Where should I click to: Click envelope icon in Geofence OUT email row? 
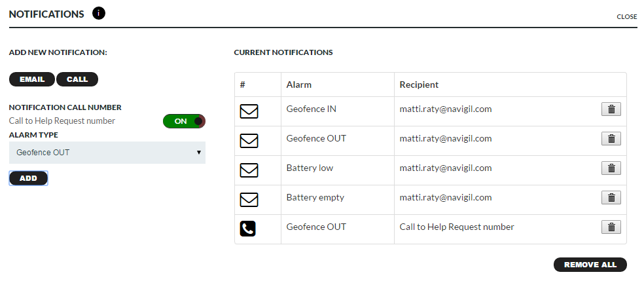249,141
